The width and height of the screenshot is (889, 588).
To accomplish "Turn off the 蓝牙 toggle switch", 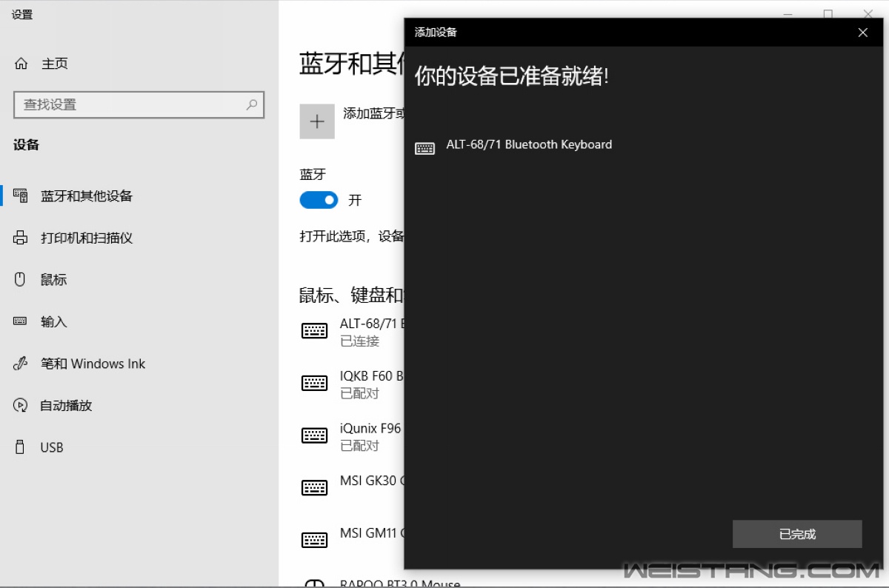I will 319,200.
